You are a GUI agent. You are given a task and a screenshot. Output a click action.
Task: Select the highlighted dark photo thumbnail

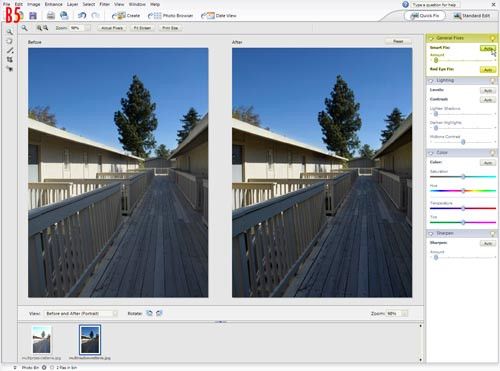90,340
